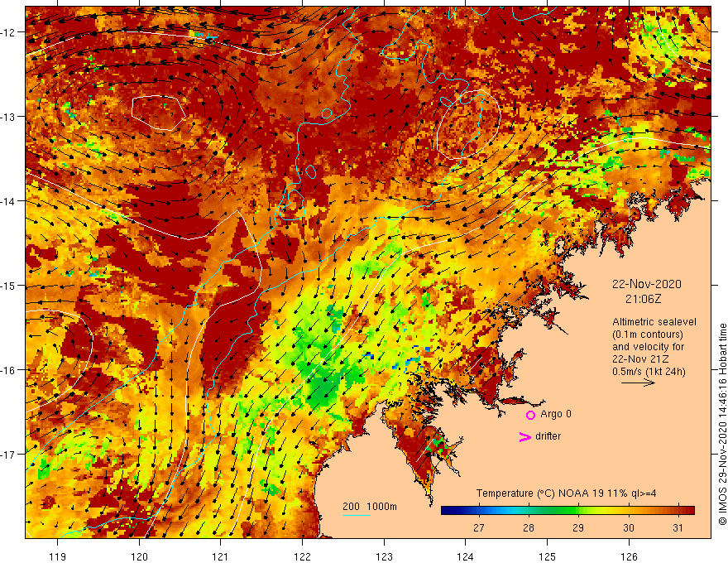Image resolution: width=728 pixels, height=563 pixels.
Task: Click color bar tick label 31
Action: tap(678, 528)
